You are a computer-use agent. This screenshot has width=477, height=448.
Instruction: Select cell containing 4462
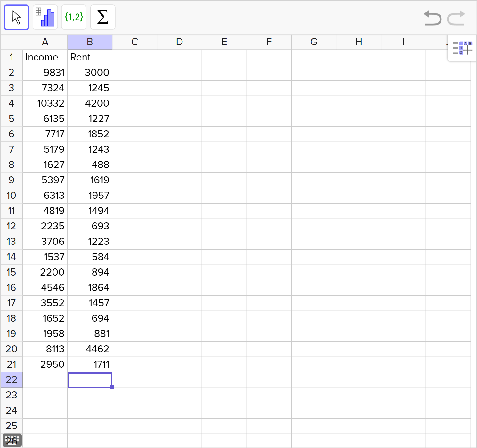click(90, 349)
